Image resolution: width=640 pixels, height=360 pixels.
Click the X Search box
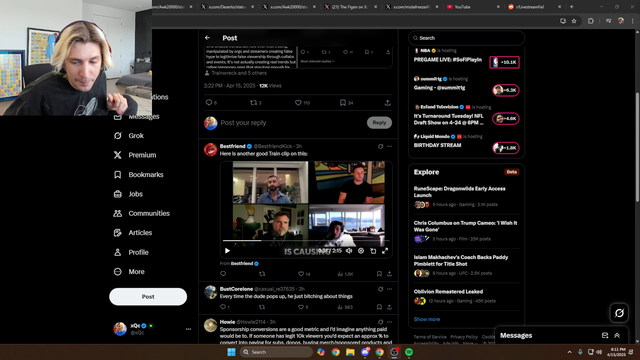click(466, 38)
